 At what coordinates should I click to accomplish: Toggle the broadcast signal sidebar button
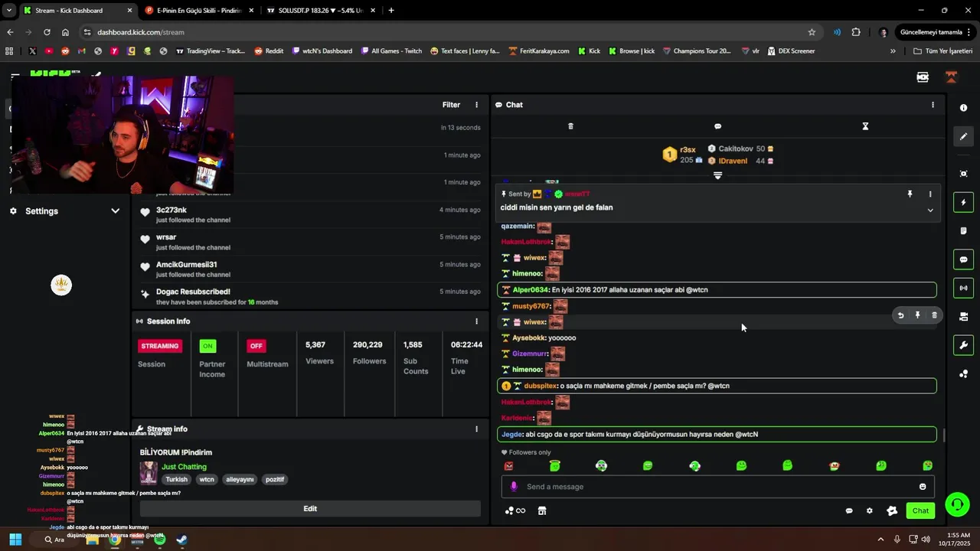click(x=963, y=289)
